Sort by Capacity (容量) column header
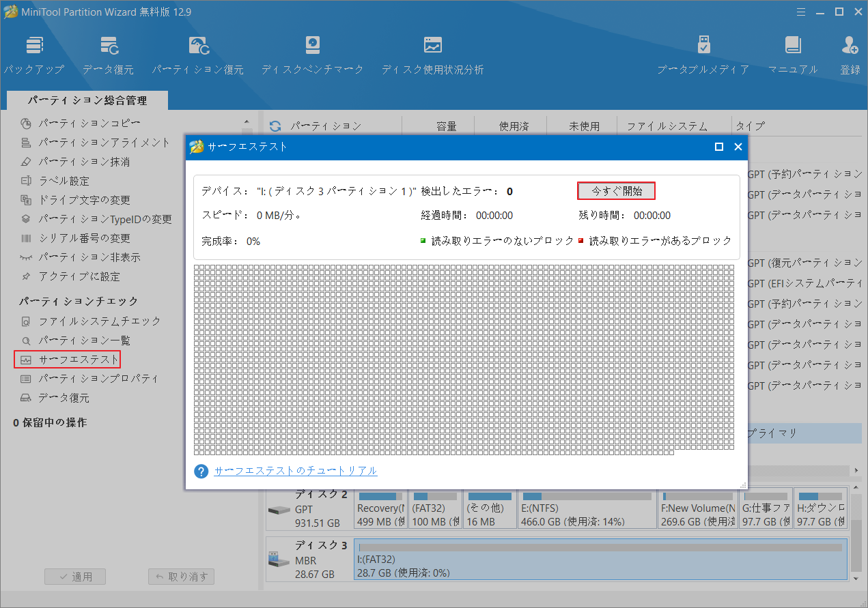868x608 pixels. pyautogui.click(x=446, y=126)
